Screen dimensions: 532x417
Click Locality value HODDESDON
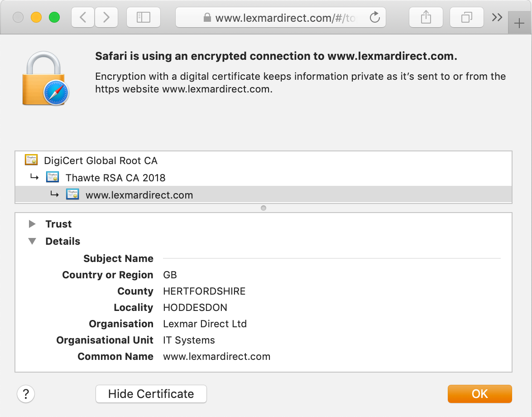click(x=195, y=307)
